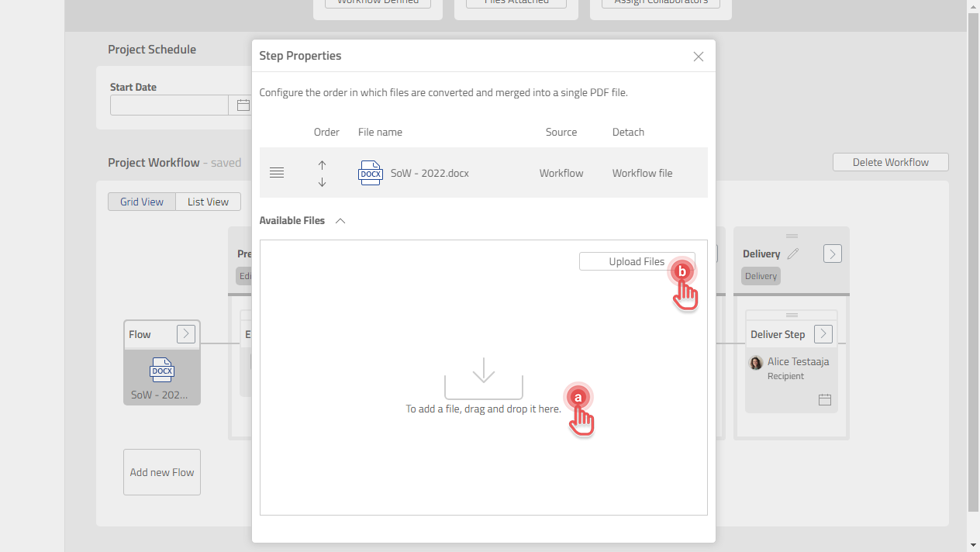The image size is (980, 552).
Task: Click the DOCX icon on the Flow card
Action: [161, 370]
